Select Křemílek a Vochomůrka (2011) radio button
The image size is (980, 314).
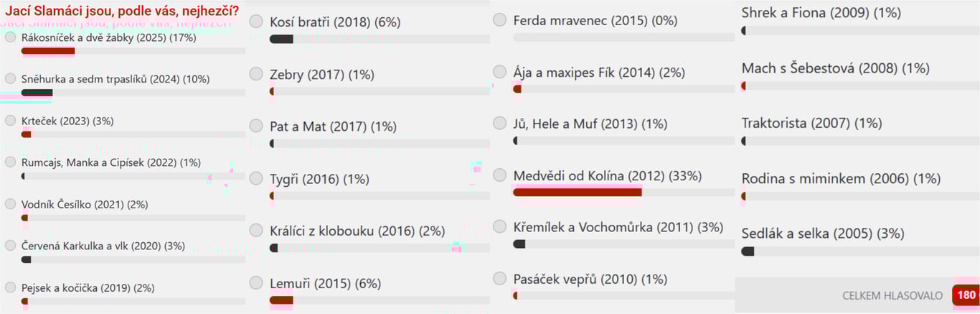click(x=500, y=227)
